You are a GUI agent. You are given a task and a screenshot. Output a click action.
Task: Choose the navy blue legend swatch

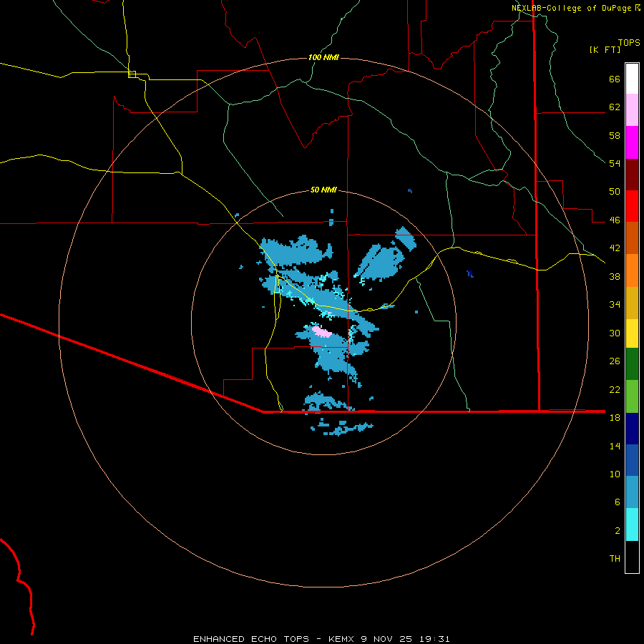pos(632,429)
